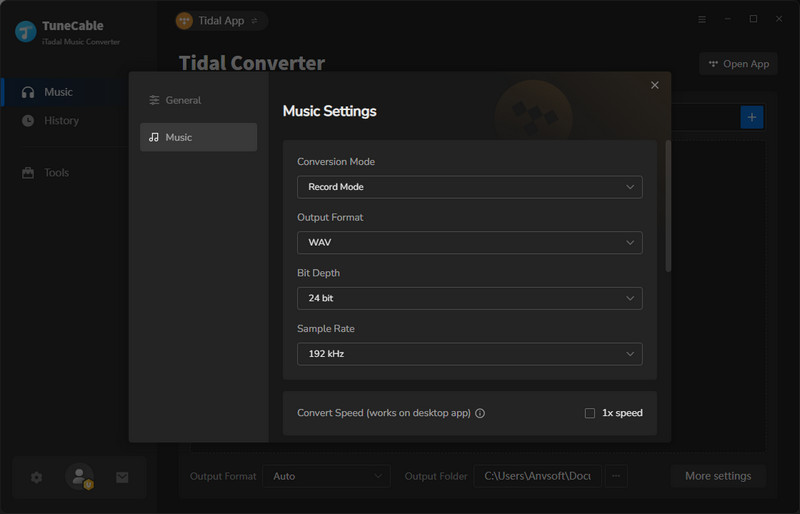Viewport: 800px width, 514px height.
Task: Click the music note icon in settings tab
Action: coord(154,137)
